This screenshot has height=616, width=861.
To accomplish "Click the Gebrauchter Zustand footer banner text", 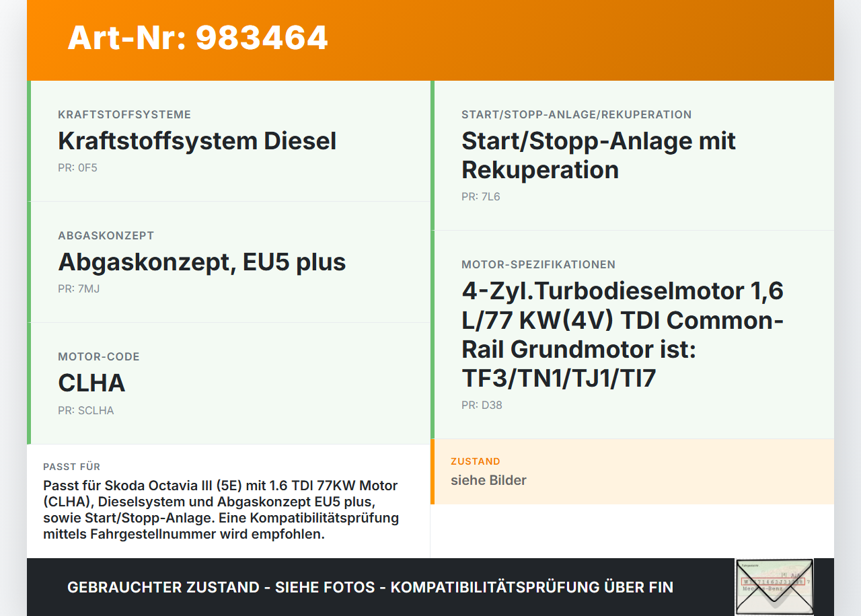I will (370, 587).
